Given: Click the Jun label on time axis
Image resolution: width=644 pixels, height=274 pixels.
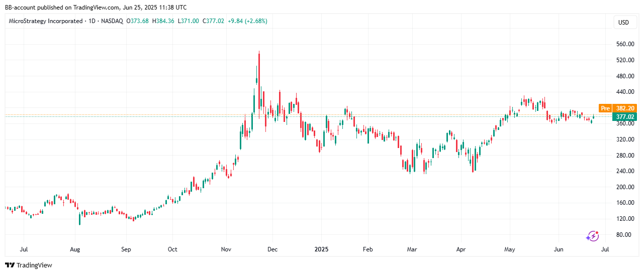Looking at the screenshot, I should pyautogui.click(x=558, y=249).
